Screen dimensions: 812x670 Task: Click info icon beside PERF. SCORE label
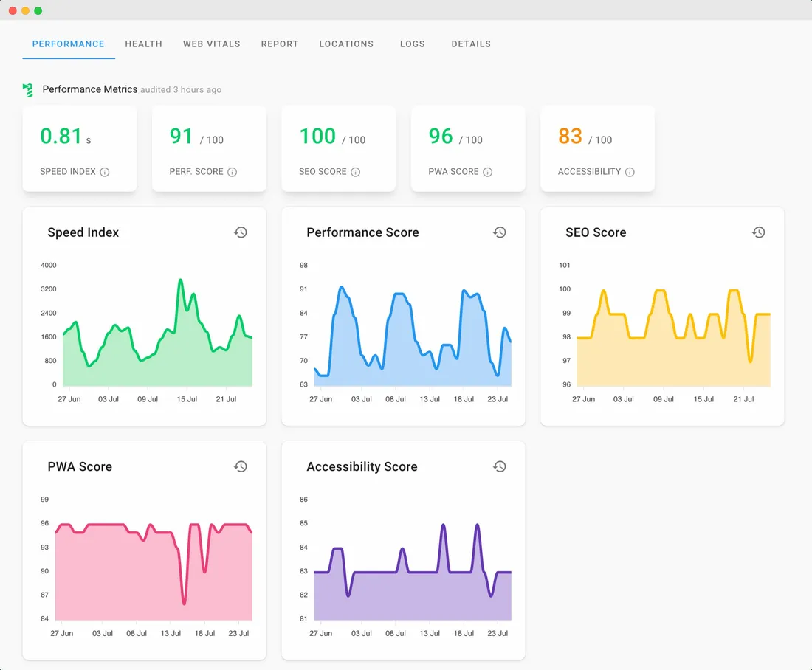(x=233, y=172)
